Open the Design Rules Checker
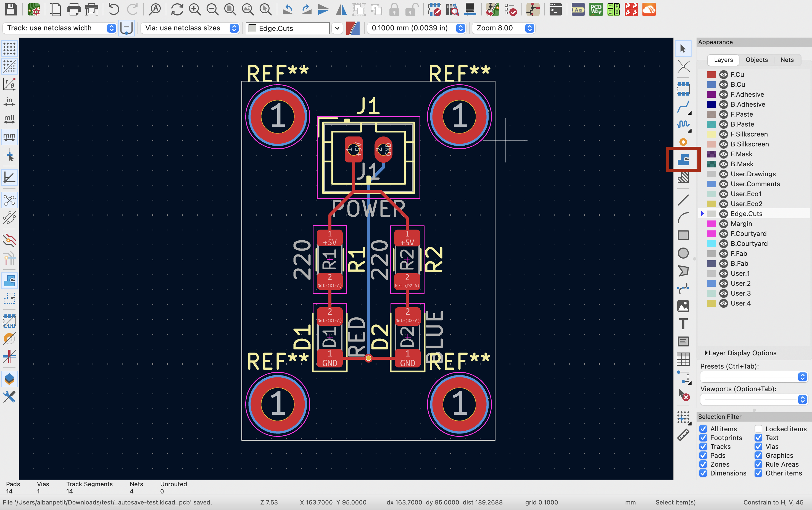The width and height of the screenshot is (812, 510). (511, 9)
